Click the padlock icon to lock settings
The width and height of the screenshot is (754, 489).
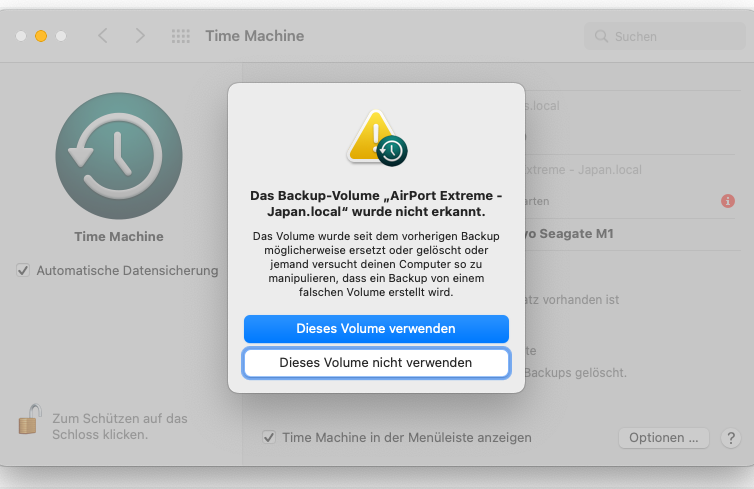point(30,419)
